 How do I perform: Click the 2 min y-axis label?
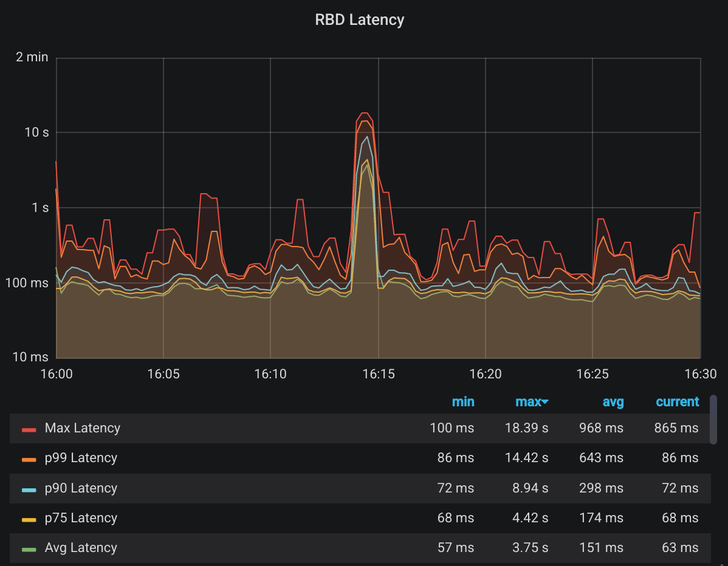32,57
